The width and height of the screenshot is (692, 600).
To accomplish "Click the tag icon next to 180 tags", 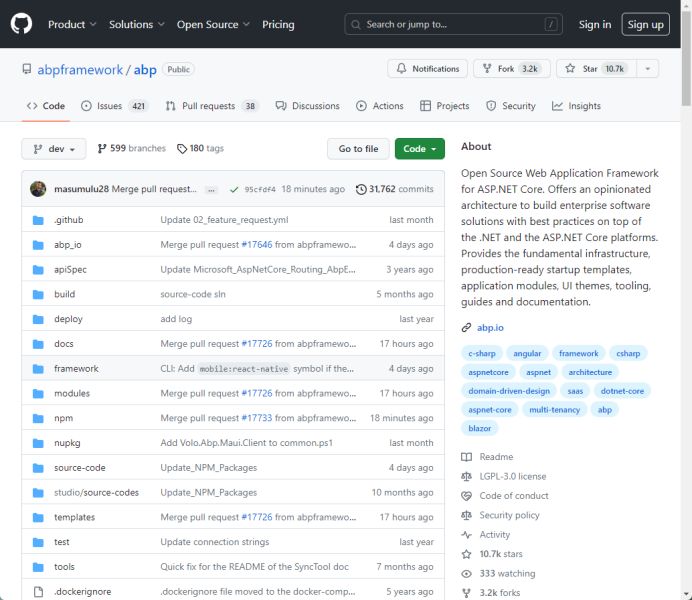I will click(x=182, y=149).
